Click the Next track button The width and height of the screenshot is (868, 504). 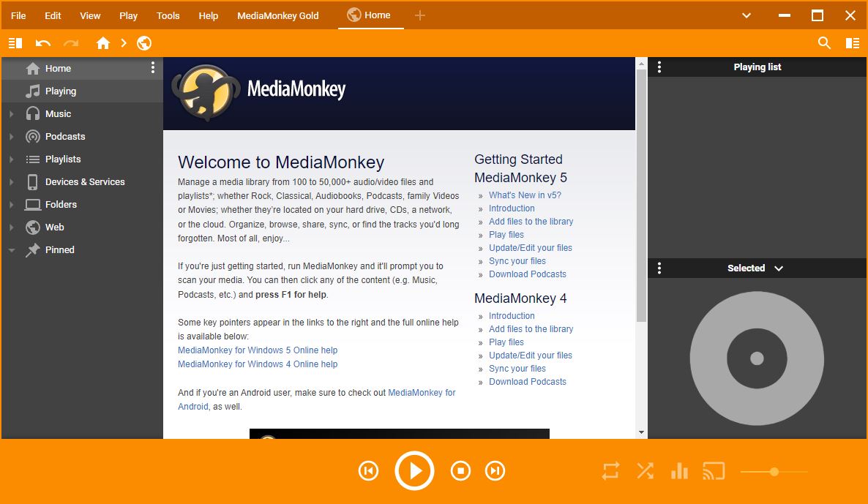495,471
